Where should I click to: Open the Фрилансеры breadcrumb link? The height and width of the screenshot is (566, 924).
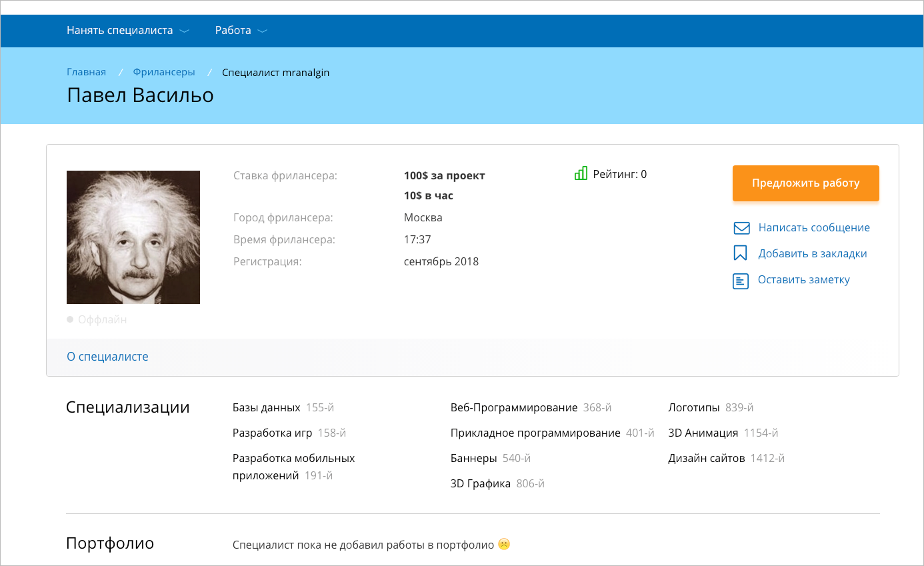164,72
